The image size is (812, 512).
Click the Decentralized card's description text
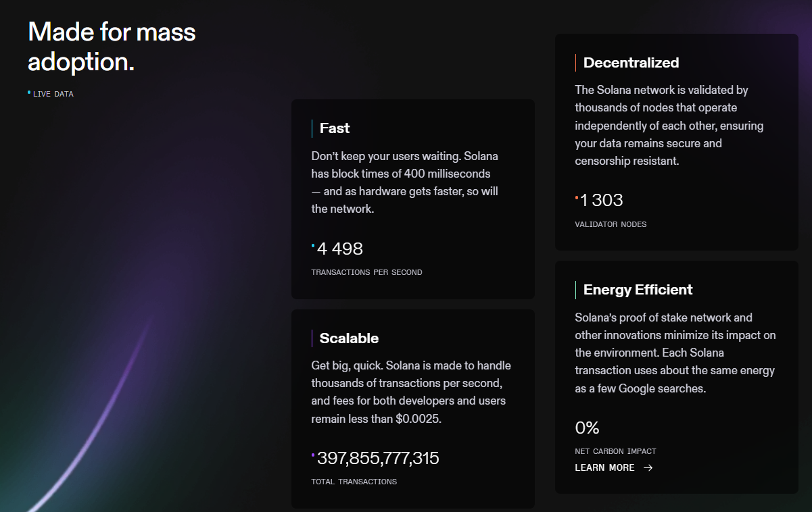pos(669,125)
